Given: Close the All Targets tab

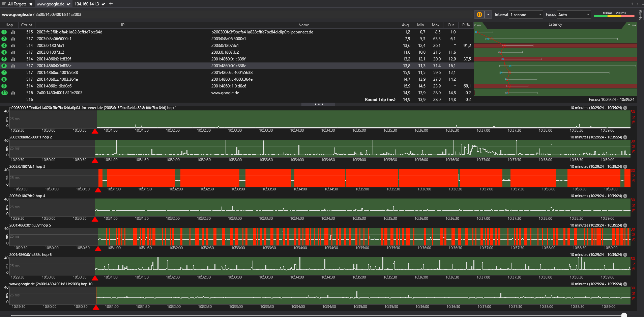Looking at the screenshot, I should (x=31, y=4).
